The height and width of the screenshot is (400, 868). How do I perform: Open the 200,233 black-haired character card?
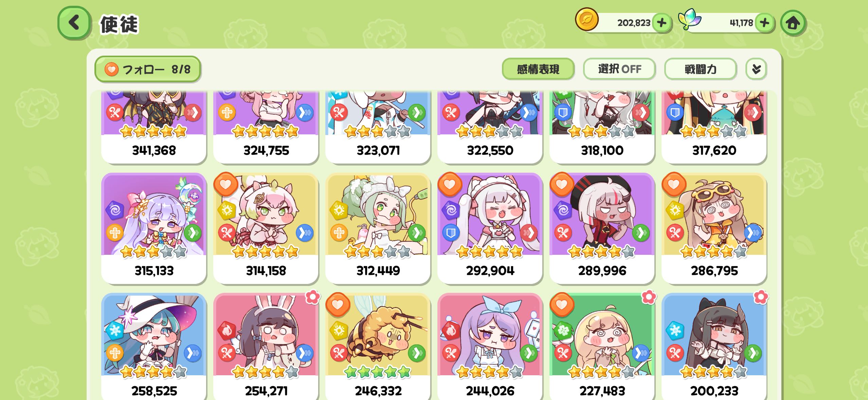(714, 346)
